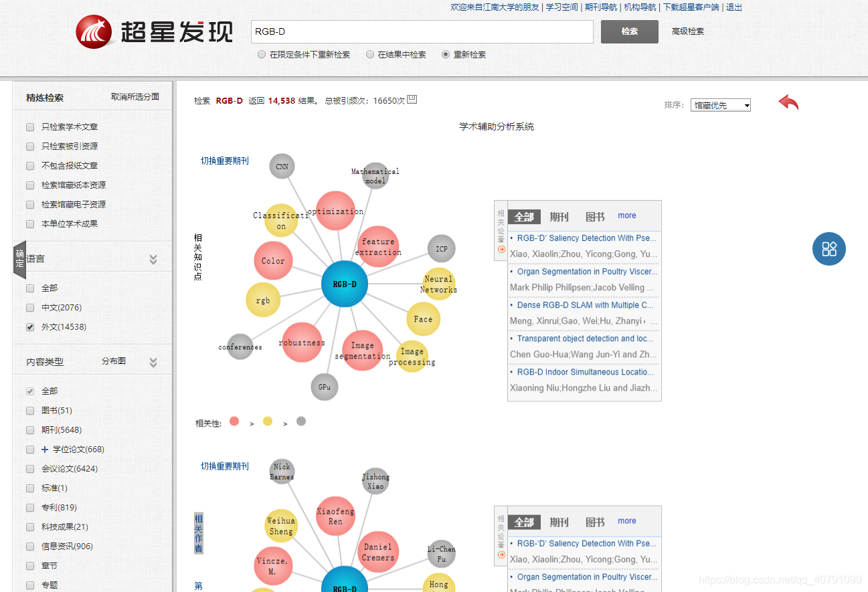Open the blue grid apps floating button
The height and width of the screenshot is (592, 868).
[x=829, y=249]
